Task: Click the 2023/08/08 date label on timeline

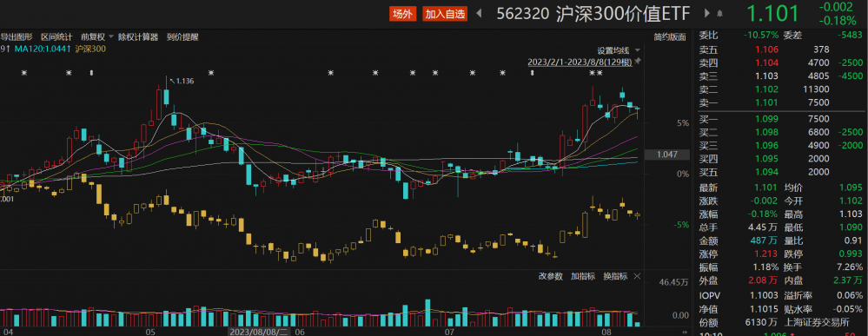Action: coord(259,333)
